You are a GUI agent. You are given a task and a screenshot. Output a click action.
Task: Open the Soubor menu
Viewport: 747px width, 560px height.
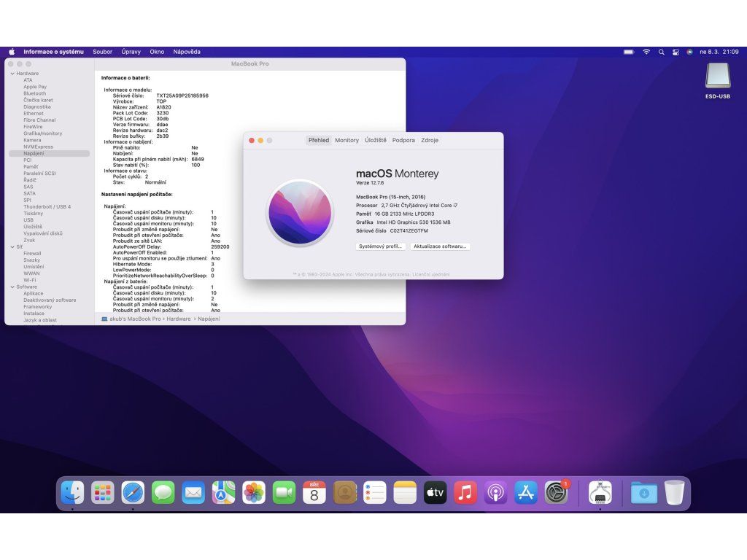tap(102, 52)
